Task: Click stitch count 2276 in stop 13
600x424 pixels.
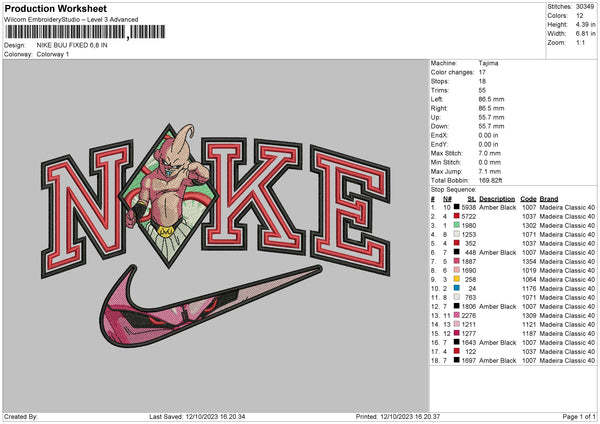Action: [469, 316]
